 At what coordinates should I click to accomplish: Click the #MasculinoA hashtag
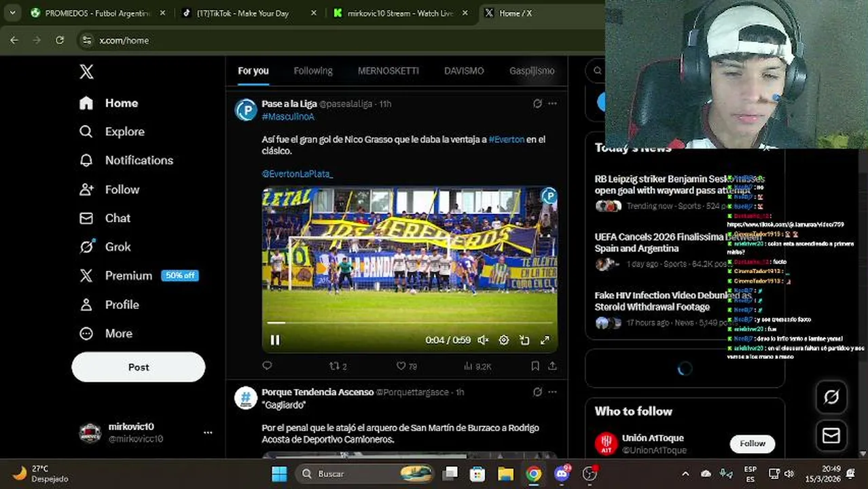click(288, 117)
